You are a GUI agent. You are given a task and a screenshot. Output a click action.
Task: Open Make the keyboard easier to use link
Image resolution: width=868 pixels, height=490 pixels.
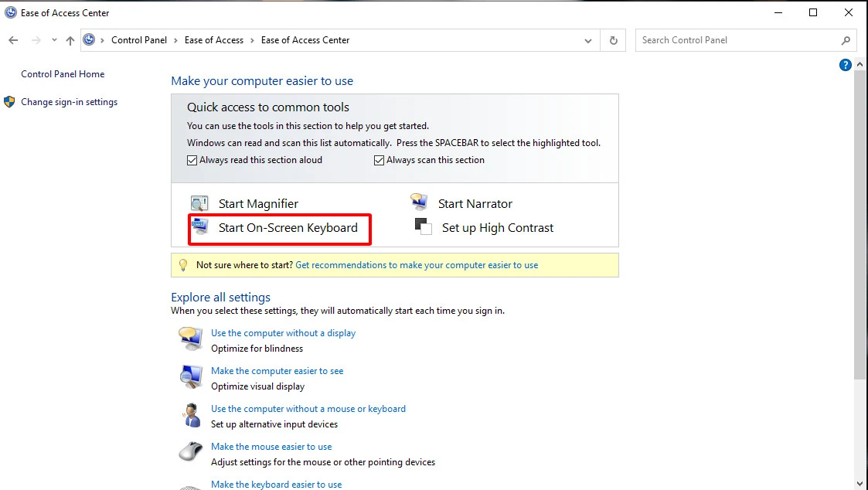click(276, 485)
